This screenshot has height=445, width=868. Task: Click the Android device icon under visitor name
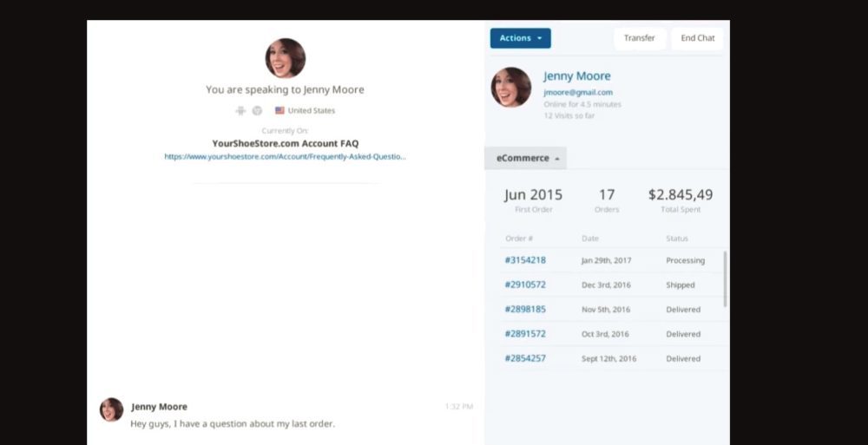240,111
